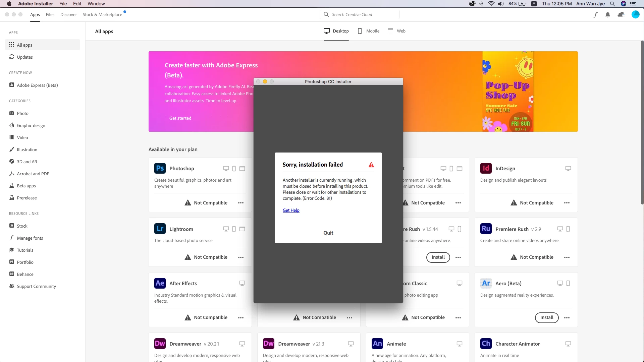
Task: Click the Character Animator app icon
Action: 486,344
